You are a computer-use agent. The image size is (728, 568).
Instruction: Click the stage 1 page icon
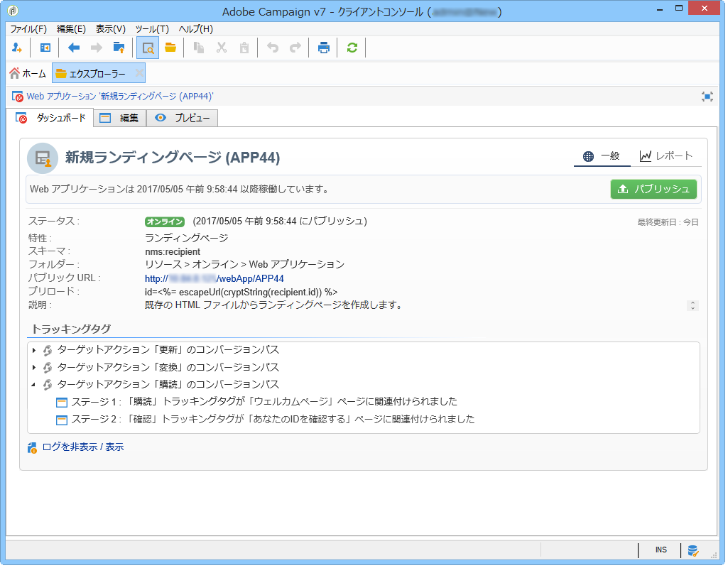pyautogui.click(x=62, y=403)
